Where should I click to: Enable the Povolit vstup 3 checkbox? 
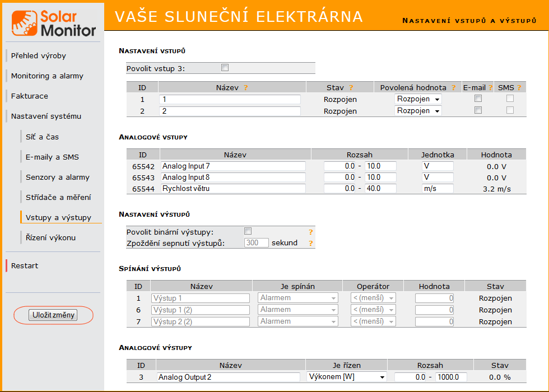(225, 68)
